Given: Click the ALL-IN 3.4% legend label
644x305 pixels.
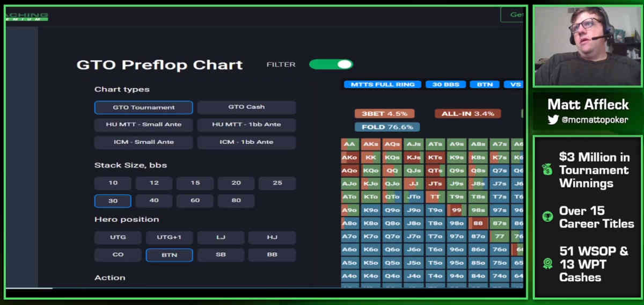Looking at the screenshot, I should (467, 114).
